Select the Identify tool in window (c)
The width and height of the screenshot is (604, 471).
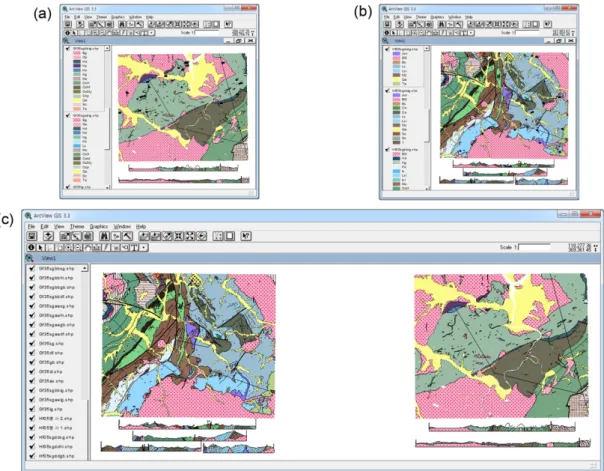point(31,248)
